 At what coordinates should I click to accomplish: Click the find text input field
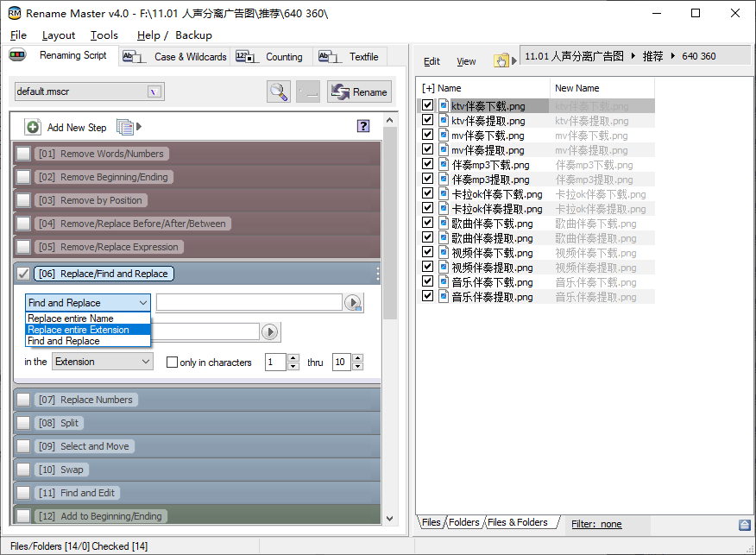[x=249, y=302]
